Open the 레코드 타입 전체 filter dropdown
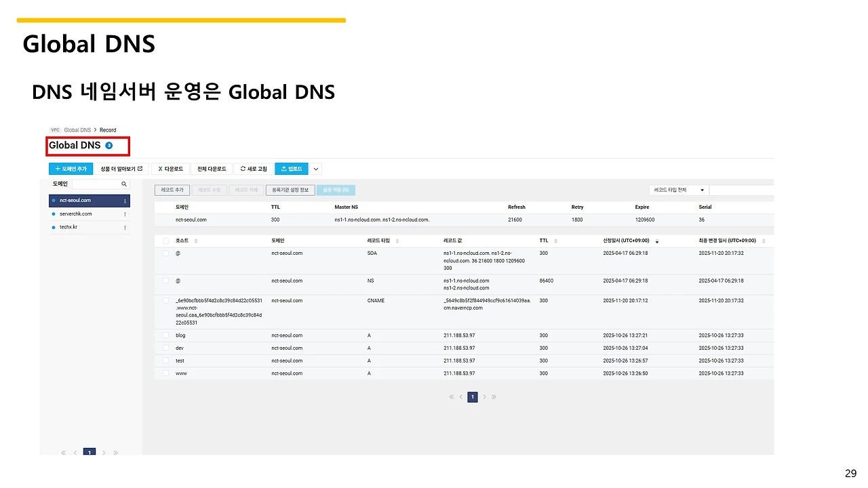Image resolution: width=868 pixels, height=488 pixels. (678, 190)
